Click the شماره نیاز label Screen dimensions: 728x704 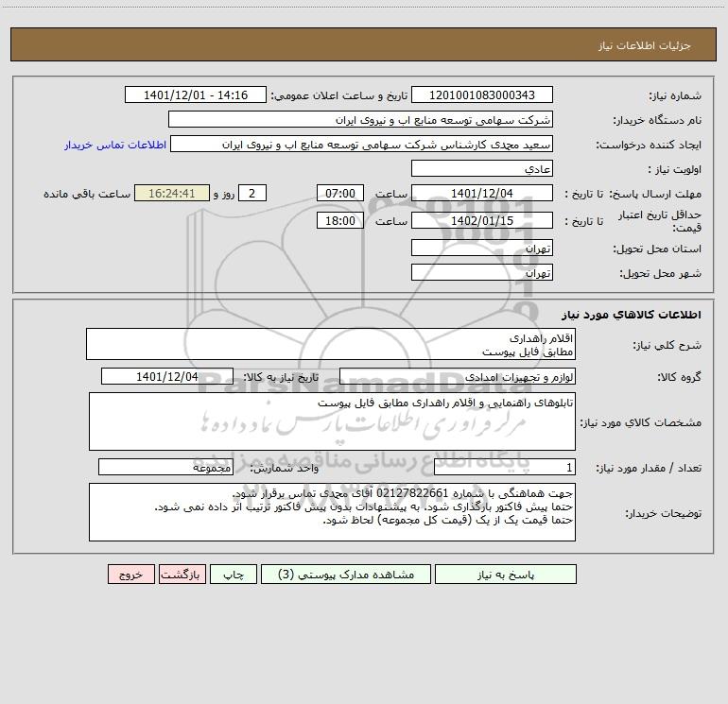click(x=675, y=96)
